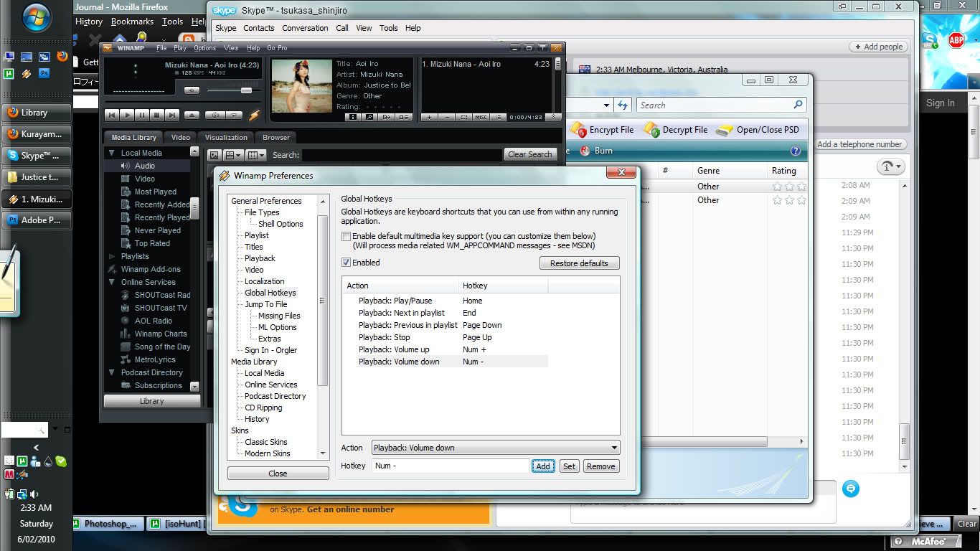
Task: Mute Winamp with the speaker button
Action: (192, 90)
